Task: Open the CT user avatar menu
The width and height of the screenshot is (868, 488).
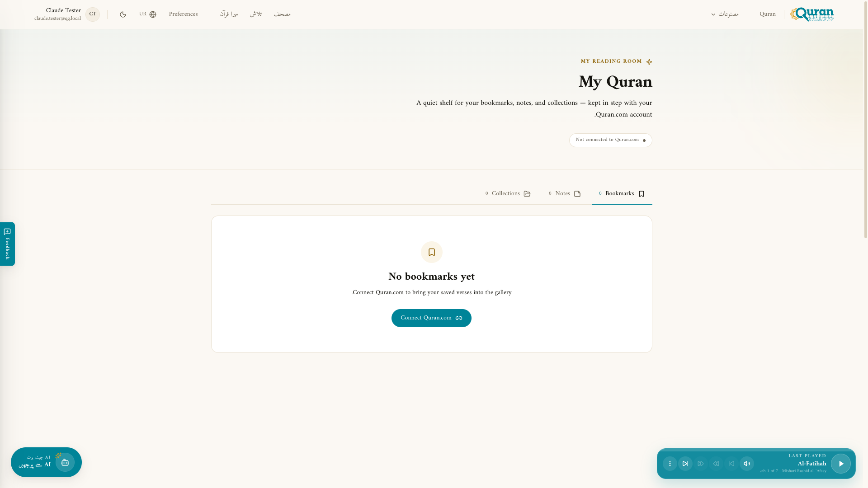Action: coord(93,14)
